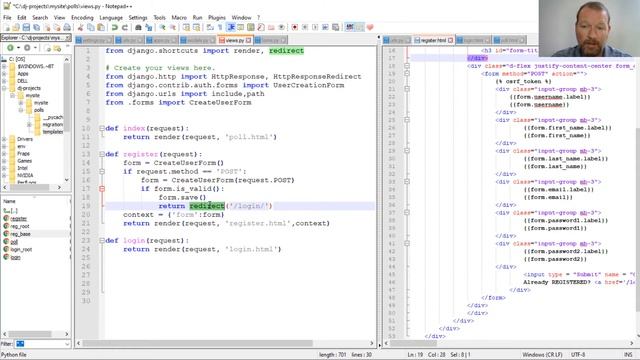Switch to the views.py tab
The width and height of the screenshot is (640, 360).
(x=235, y=40)
